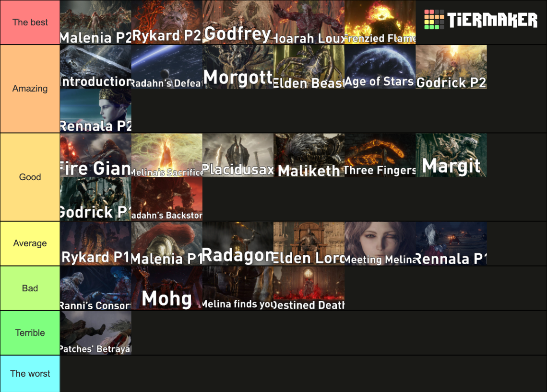Click the empty The worst tier row
This screenshot has height=392, width=547.
303,374
